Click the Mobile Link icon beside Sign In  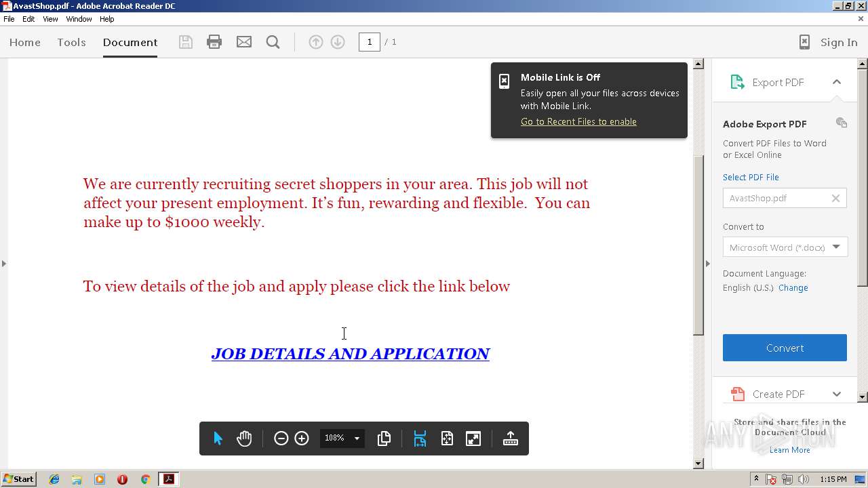[x=804, y=42]
